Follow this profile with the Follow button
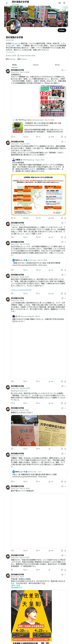 click(x=62, y=30)
